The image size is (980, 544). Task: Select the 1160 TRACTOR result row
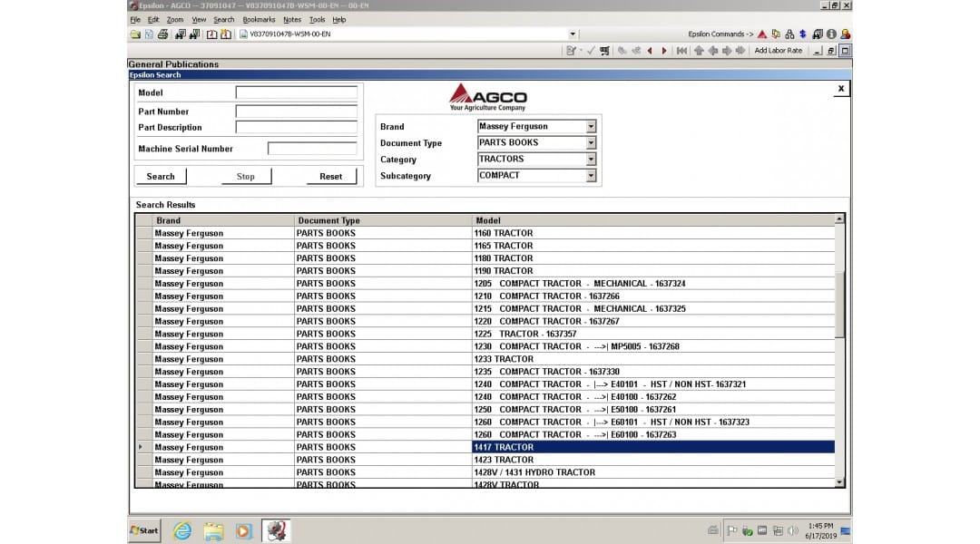(485, 233)
